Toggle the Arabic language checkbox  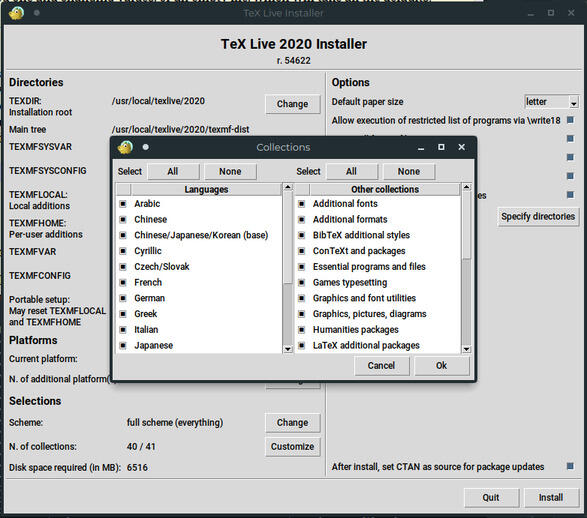[122, 204]
